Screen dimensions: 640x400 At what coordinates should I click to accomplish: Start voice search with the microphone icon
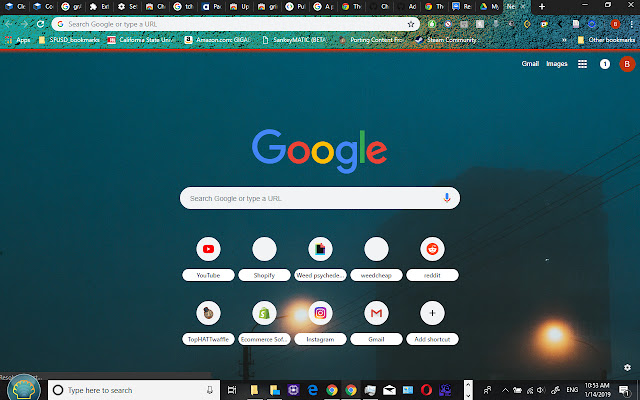click(x=447, y=198)
